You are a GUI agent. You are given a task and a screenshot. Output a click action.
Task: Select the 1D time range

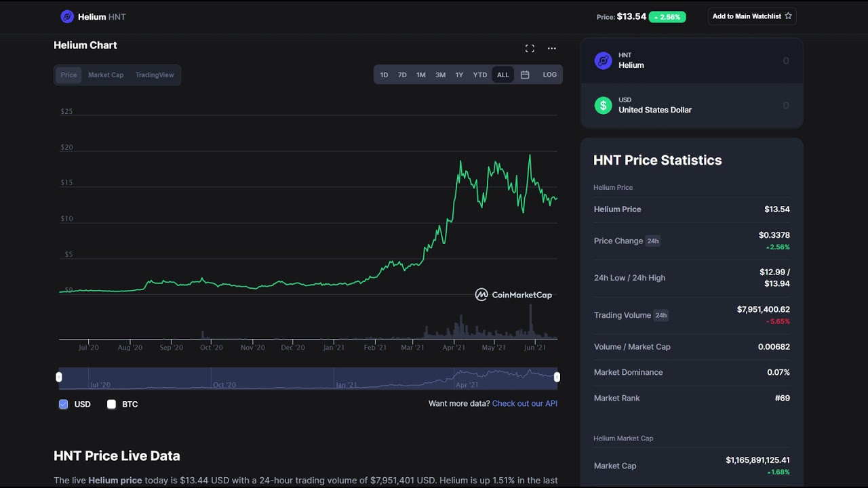(384, 75)
